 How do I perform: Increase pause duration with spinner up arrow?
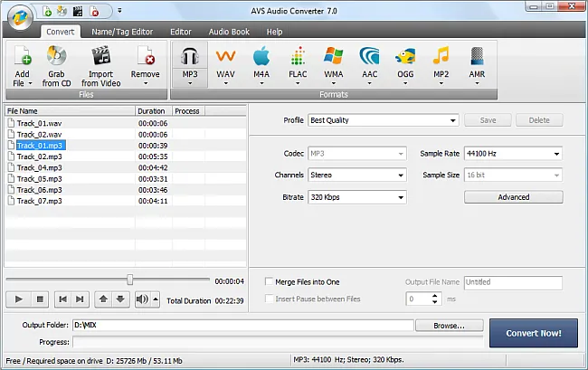click(434, 296)
